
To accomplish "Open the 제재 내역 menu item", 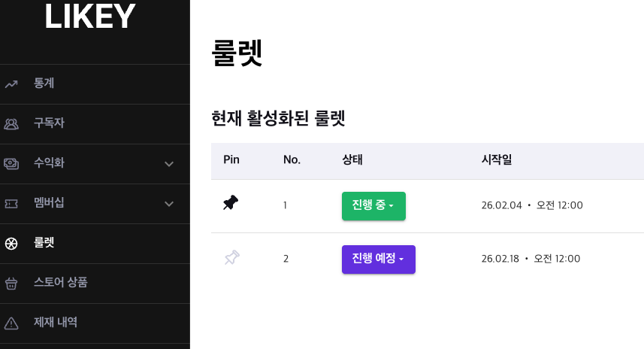I will [x=56, y=323].
